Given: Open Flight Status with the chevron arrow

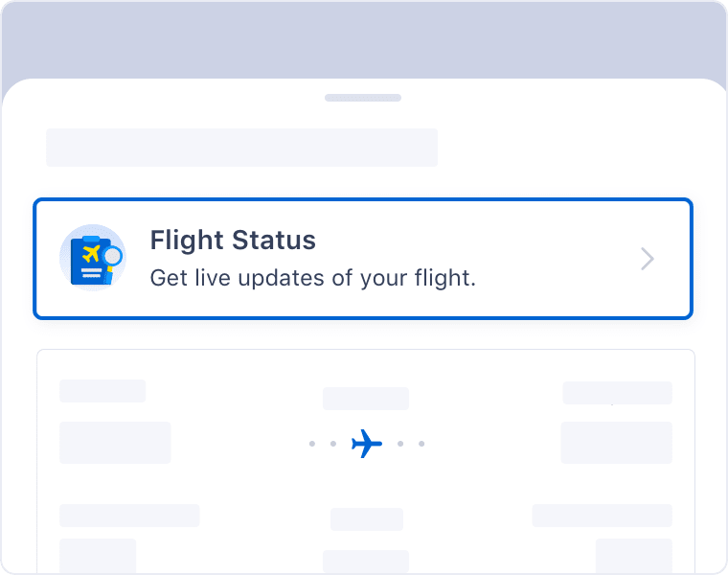Looking at the screenshot, I should tap(648, 259).
